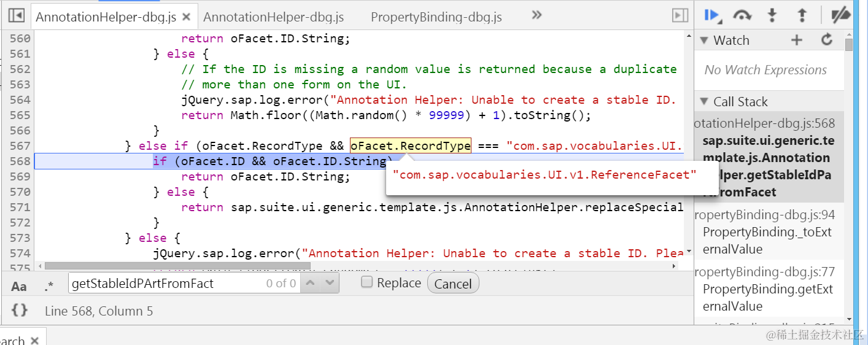Click '0 of 0' match count

click(x=281, y=284)
